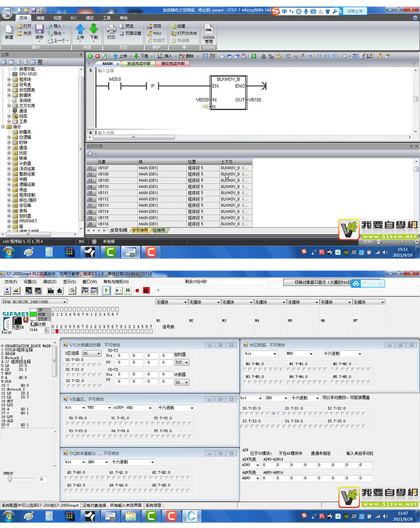Expand the 程序块 tree node

[x=9, y=79]
